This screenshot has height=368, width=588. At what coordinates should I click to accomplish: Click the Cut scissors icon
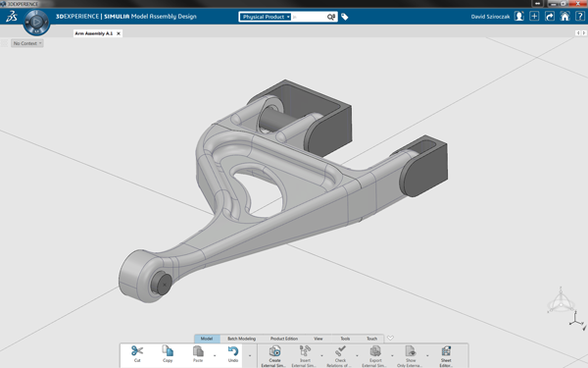coord(137,351)
